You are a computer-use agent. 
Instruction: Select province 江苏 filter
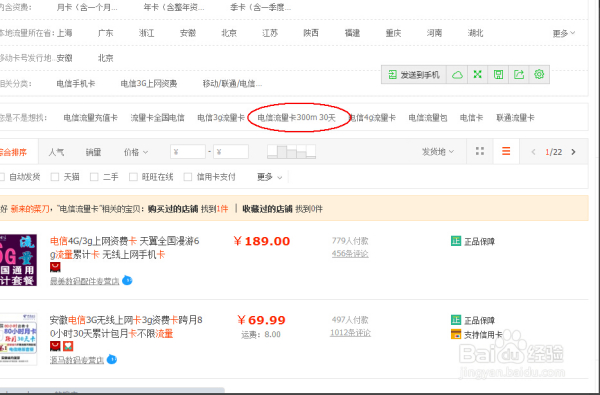270,33
